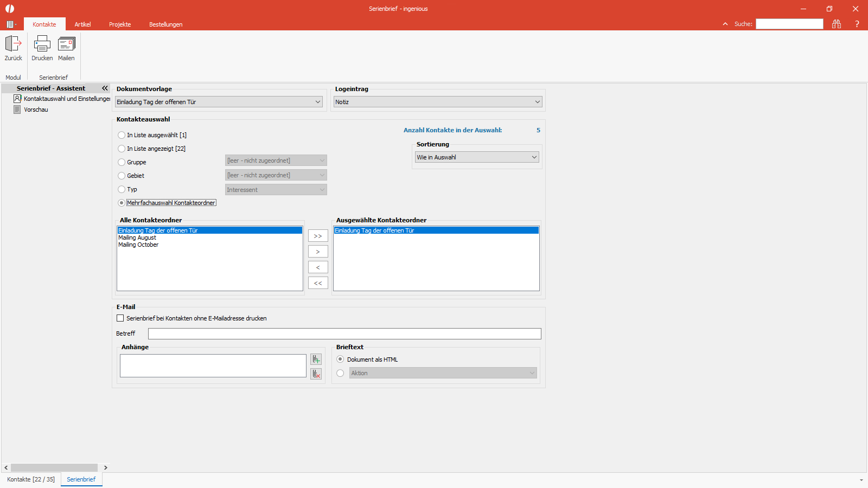Viewport: 868px width, 488px height.
Task: Open the Sortierung dropdown
Action: 477,157
